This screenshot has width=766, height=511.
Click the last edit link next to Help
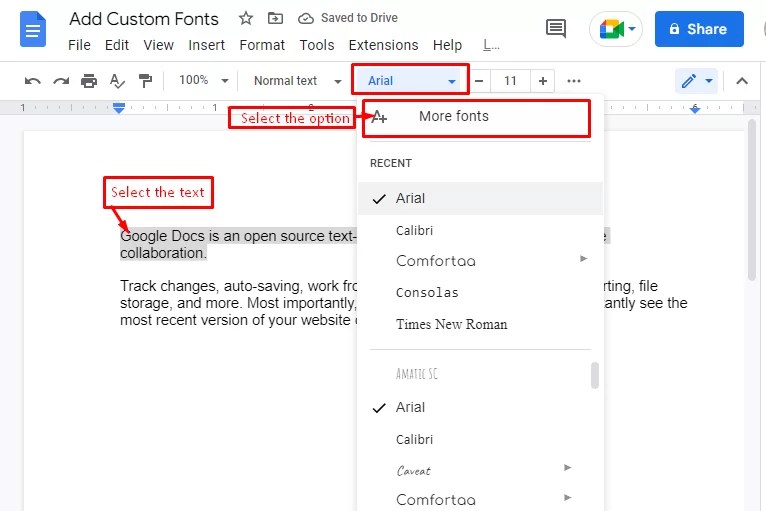click(491, 45)
